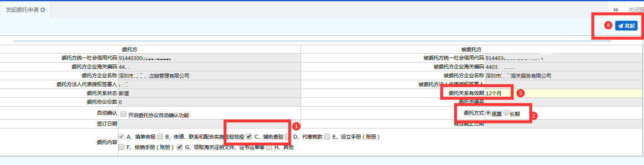Viewport: 644px width, 165px height.
Task: Click the blue 发起 submit button
Action: pos(626,26)
